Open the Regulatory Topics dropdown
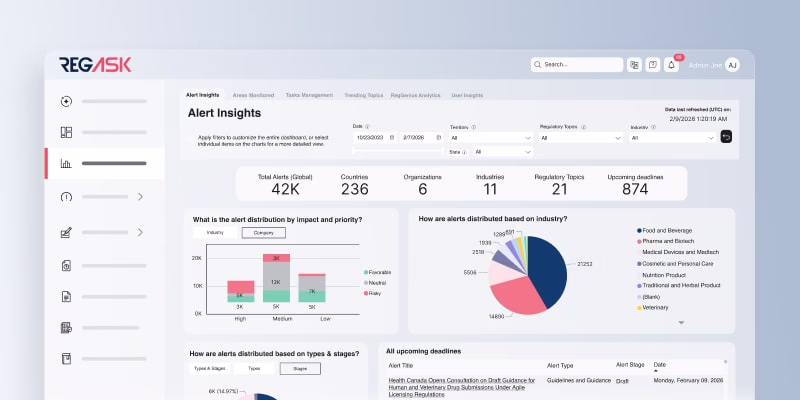This screenshot has width=800, height=400. [581, 138]
